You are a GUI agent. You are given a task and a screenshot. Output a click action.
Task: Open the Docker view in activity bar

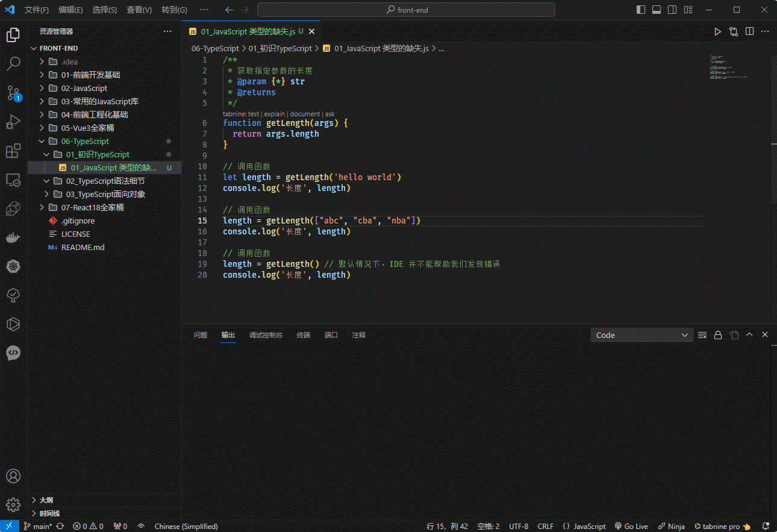pyautogui.click(x=13, y=237)
